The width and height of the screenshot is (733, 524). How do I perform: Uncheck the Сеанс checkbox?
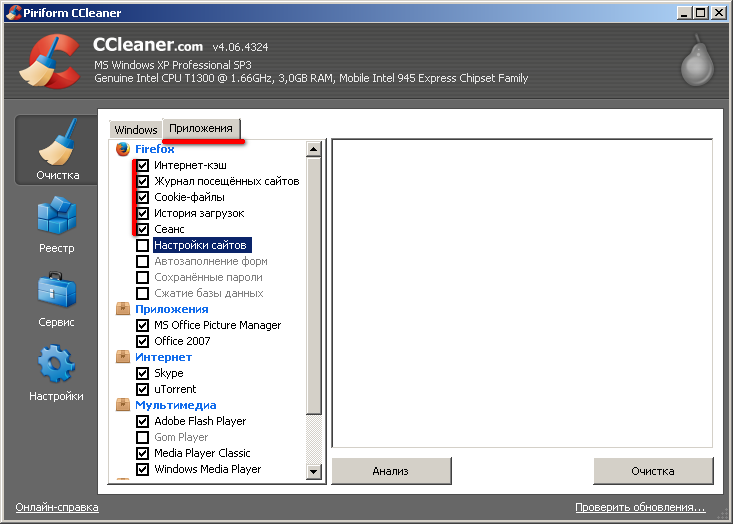[x=143, y=229]
